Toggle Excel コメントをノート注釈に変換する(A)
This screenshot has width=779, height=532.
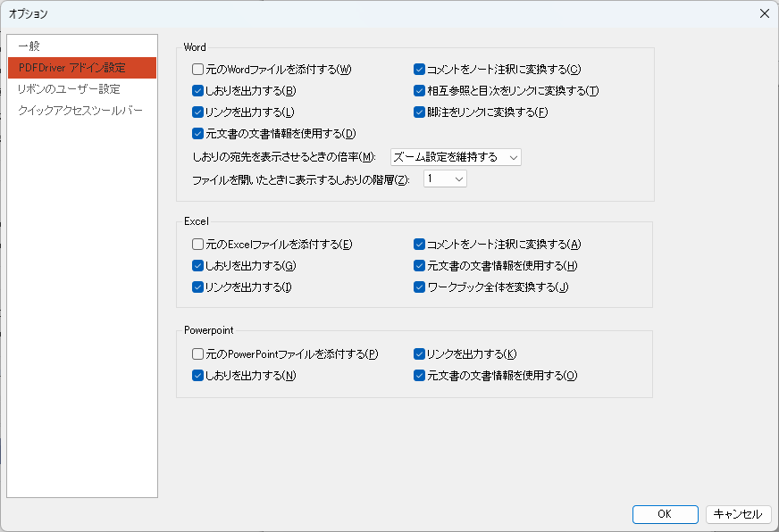[419, 244]
